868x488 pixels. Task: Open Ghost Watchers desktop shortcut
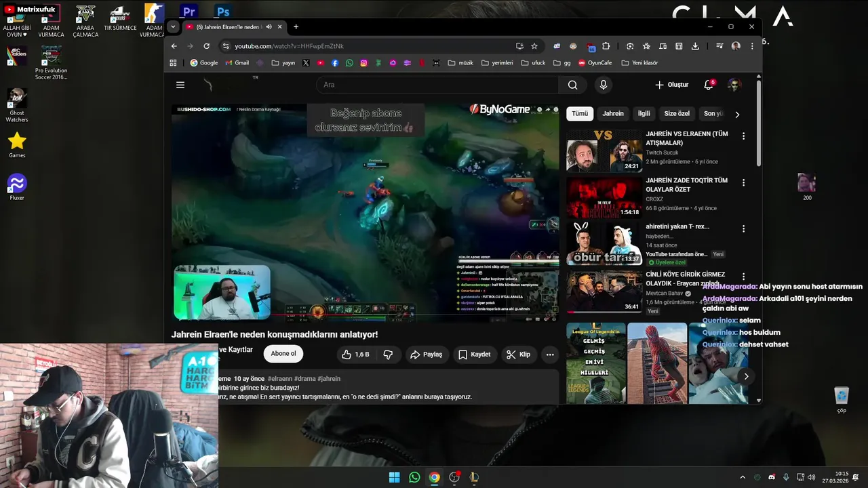17,106
